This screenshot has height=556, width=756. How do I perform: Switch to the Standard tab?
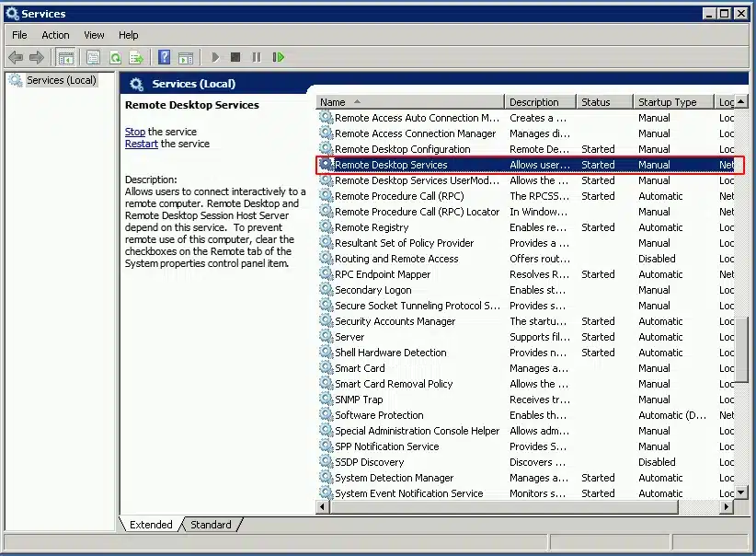(211, 525)
